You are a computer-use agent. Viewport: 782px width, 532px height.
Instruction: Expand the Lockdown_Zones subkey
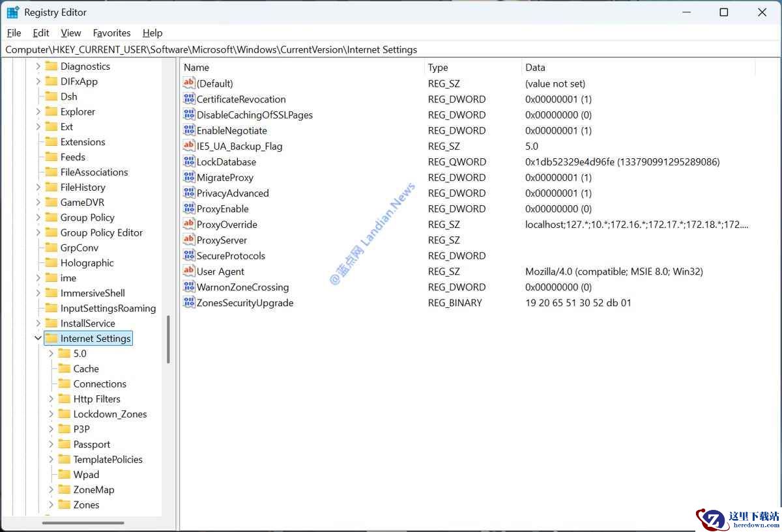click(x=51, y=414)
